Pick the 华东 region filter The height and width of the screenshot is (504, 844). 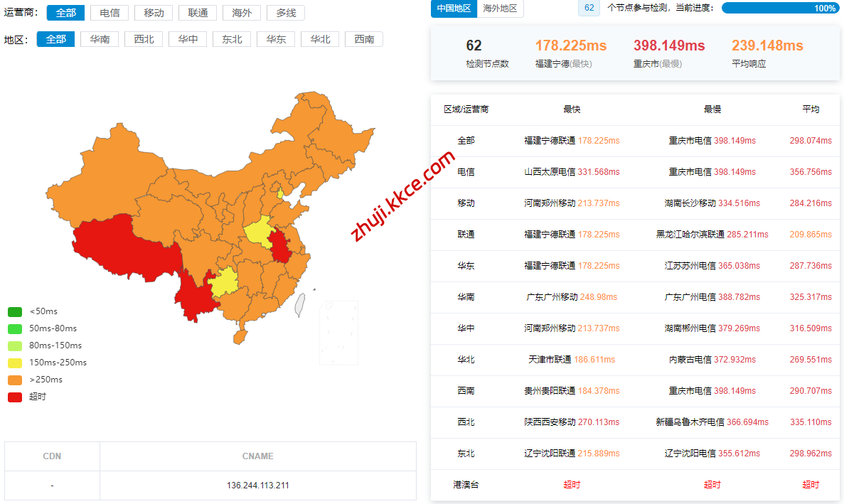coord(276,39)
